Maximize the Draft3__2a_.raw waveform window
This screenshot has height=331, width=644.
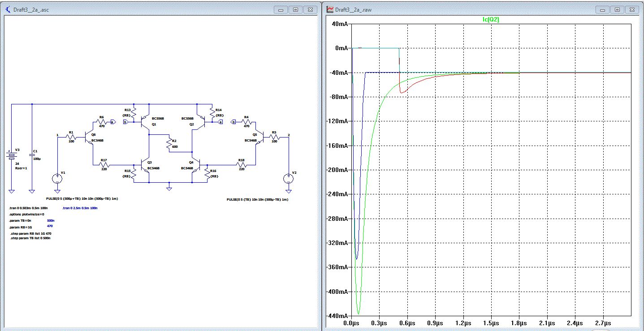point(617,9)
